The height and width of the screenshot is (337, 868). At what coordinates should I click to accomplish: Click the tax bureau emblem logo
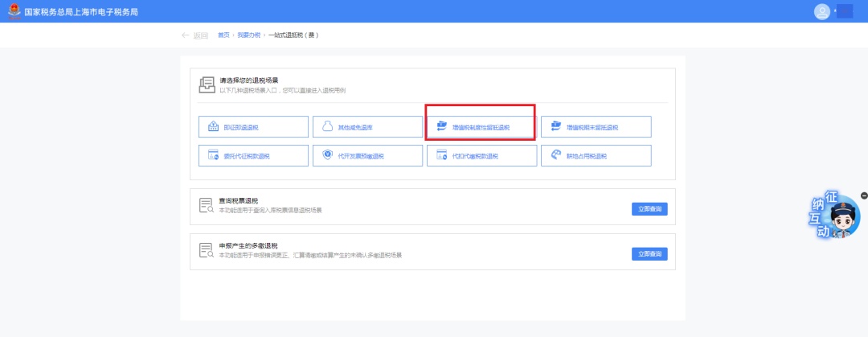pos(13,11)
